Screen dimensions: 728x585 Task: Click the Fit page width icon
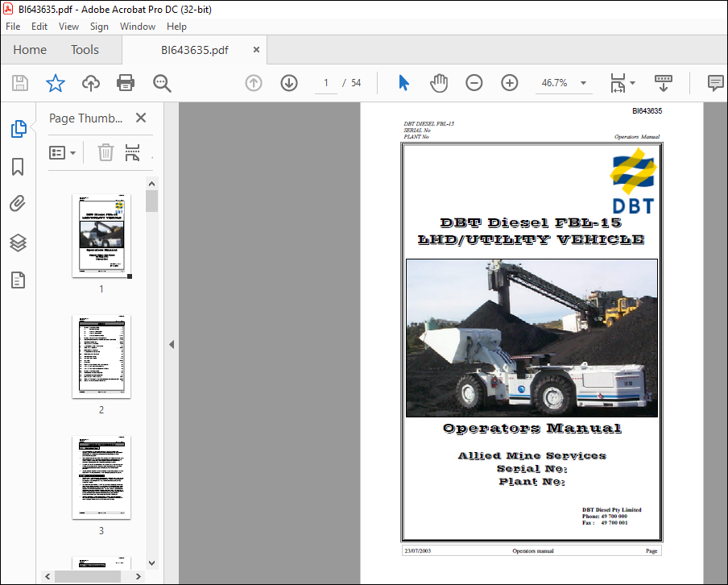[x=618, y=83]
